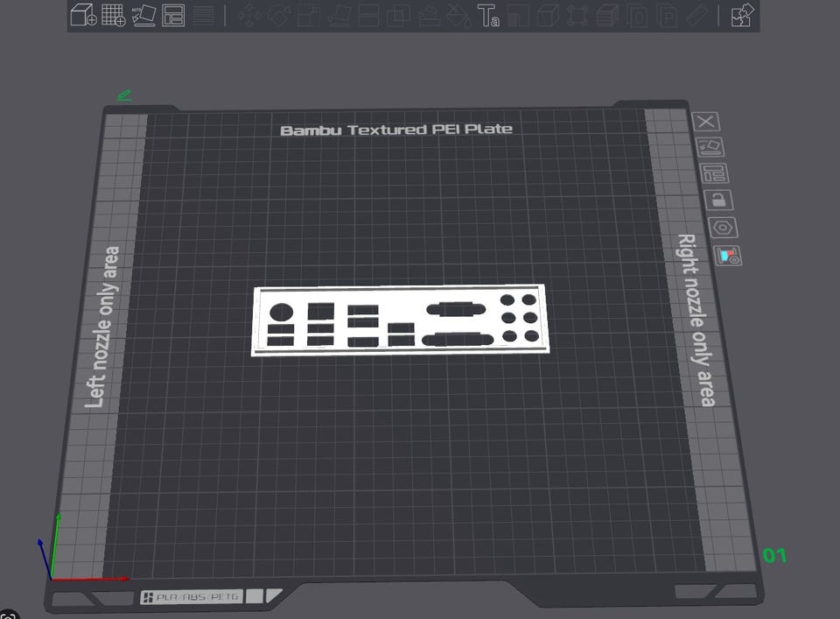Viewport: 840px width, 619px height.
Task: Click the PLA/ABS/PETG plate label
Action: 190,597
